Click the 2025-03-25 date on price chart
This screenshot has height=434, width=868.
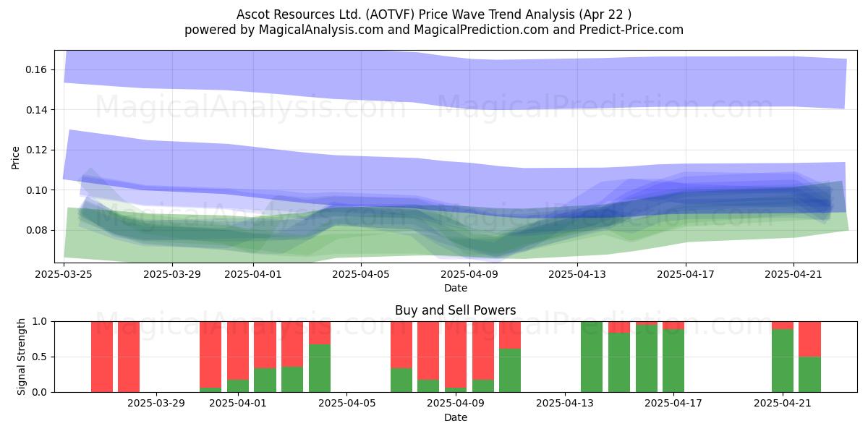64,275
